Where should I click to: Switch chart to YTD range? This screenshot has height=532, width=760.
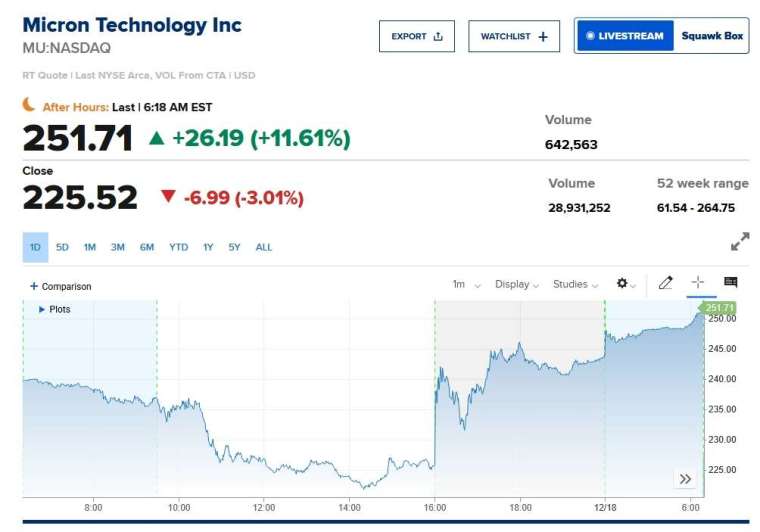[x=178, y=247]
